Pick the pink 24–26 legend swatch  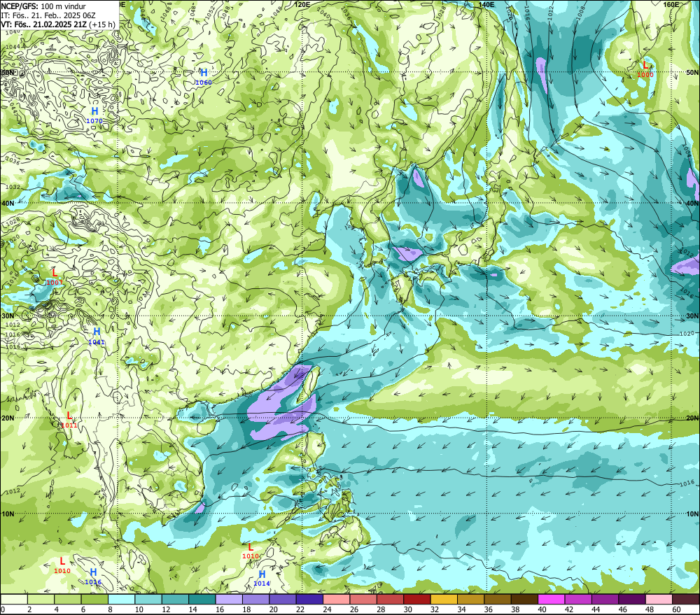tap(336, 599)
